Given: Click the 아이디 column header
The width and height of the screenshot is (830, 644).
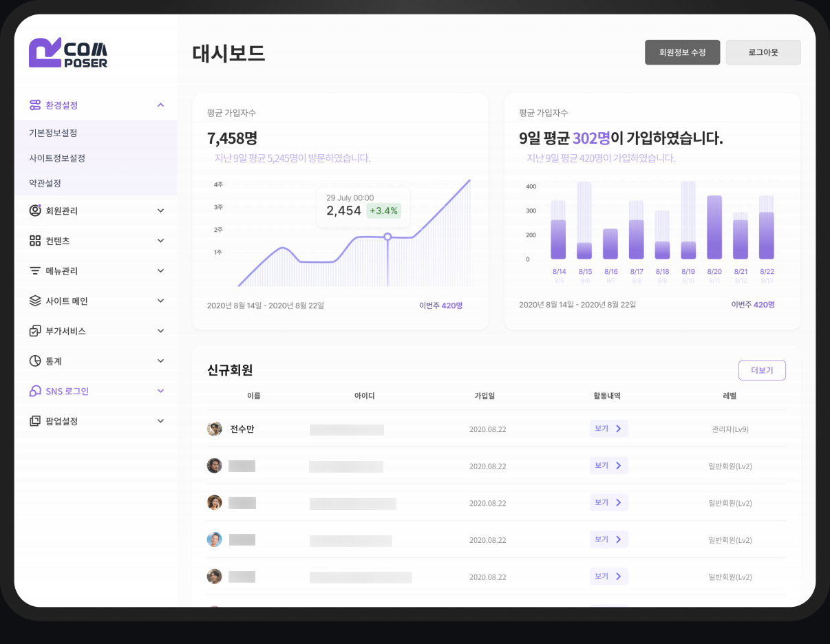Looking at the screenshot, I should [364, 396].
